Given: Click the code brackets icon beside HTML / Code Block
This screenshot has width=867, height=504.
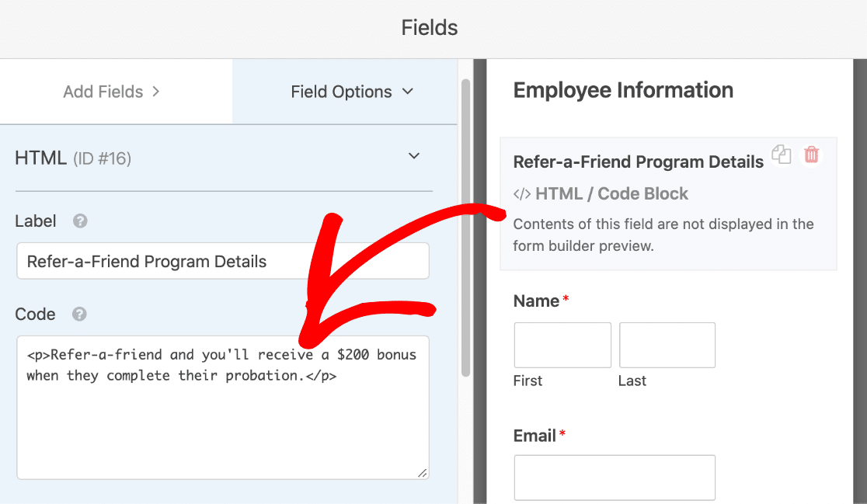Looking at the screenshot, I should coord(522,194).
